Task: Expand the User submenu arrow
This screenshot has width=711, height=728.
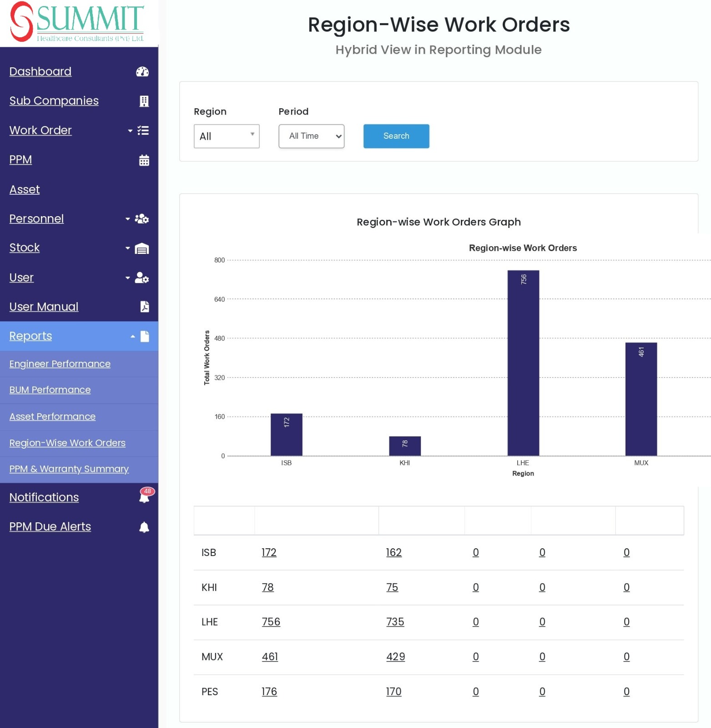Action: (128, 278)
